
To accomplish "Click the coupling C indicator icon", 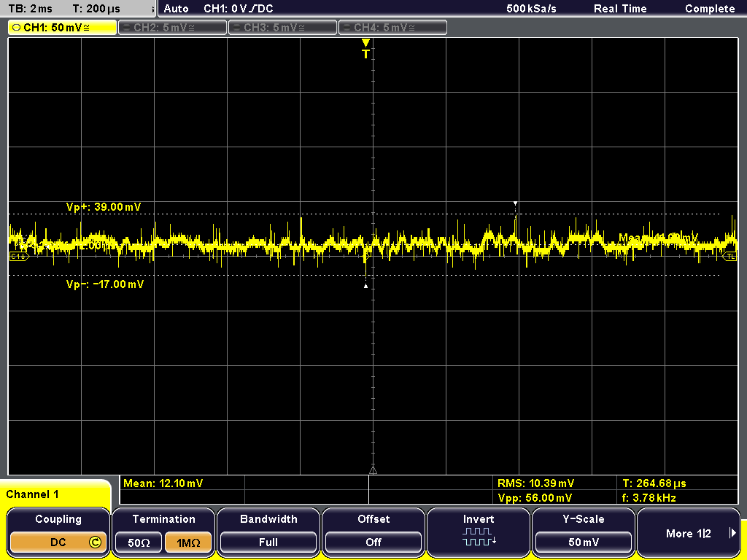I will [94, 542].
